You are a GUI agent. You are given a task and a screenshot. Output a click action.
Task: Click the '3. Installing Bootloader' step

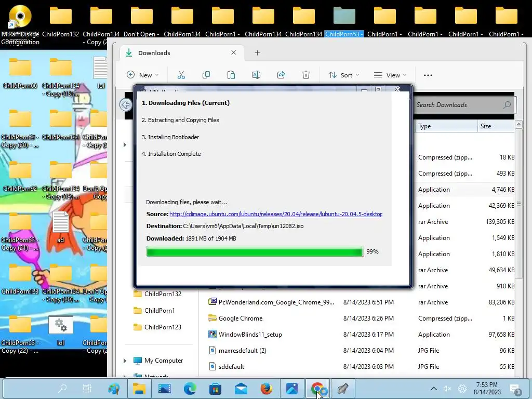click(x=170, y=137)
